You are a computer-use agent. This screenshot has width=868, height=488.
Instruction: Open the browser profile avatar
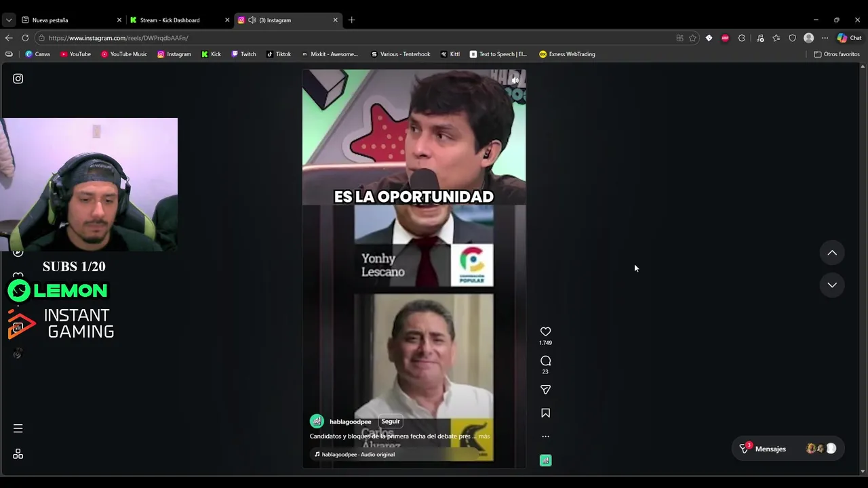point(808,38)
